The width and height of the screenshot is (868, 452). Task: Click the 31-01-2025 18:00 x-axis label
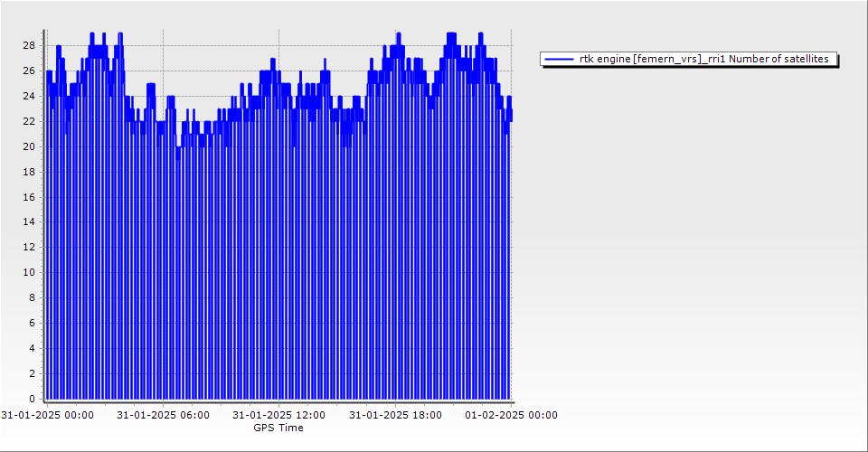(x=395, y=416)
